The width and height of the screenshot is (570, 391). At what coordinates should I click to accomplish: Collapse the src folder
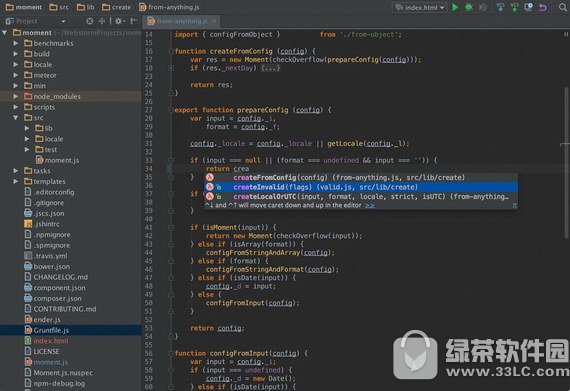pos(16,118)
